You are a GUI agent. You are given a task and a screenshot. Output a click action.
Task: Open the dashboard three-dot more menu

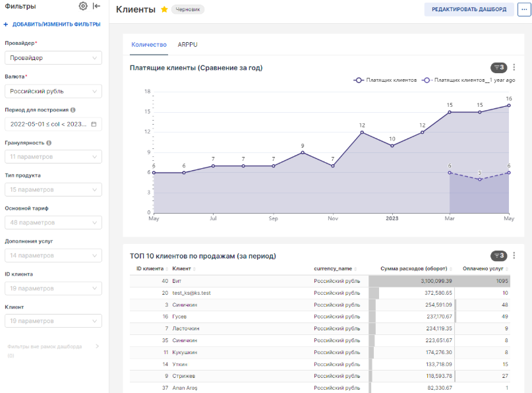(x=523, y=10)
